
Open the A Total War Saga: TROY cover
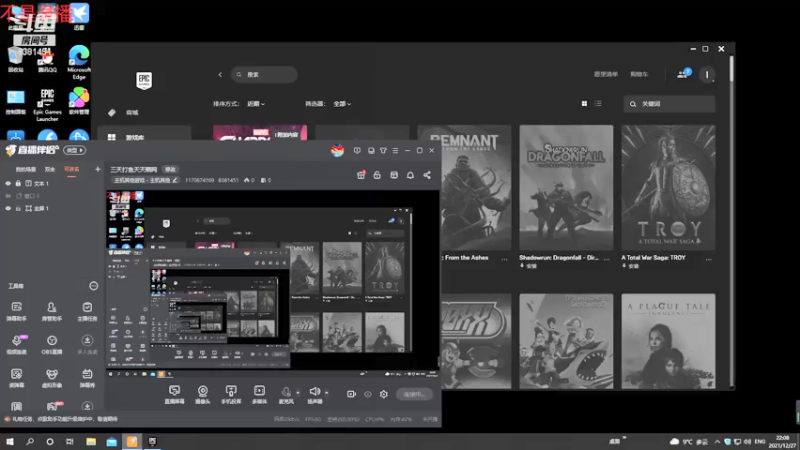point(668,188)
